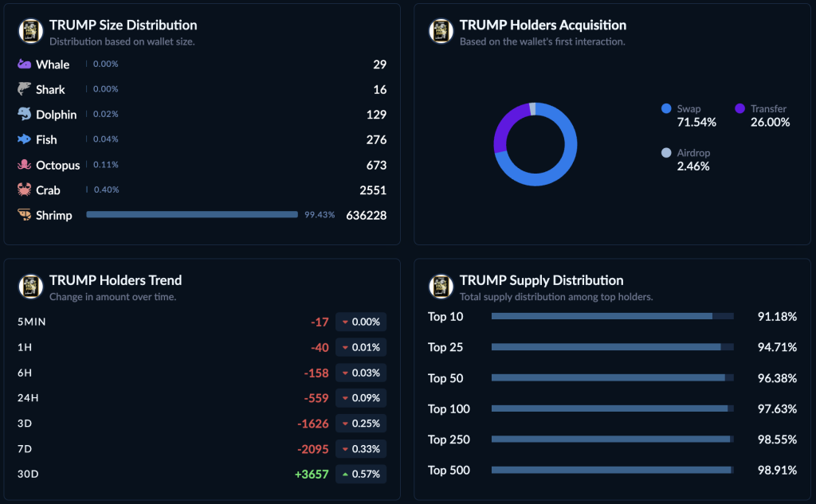Click the TRUMP Size Distribution heading

tap(124, 25)
